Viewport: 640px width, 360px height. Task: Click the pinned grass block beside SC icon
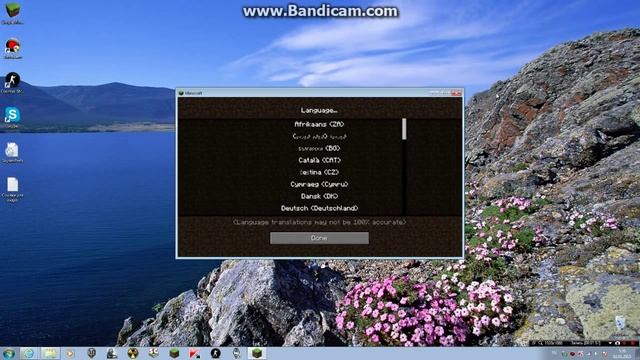tap(174, 353)
